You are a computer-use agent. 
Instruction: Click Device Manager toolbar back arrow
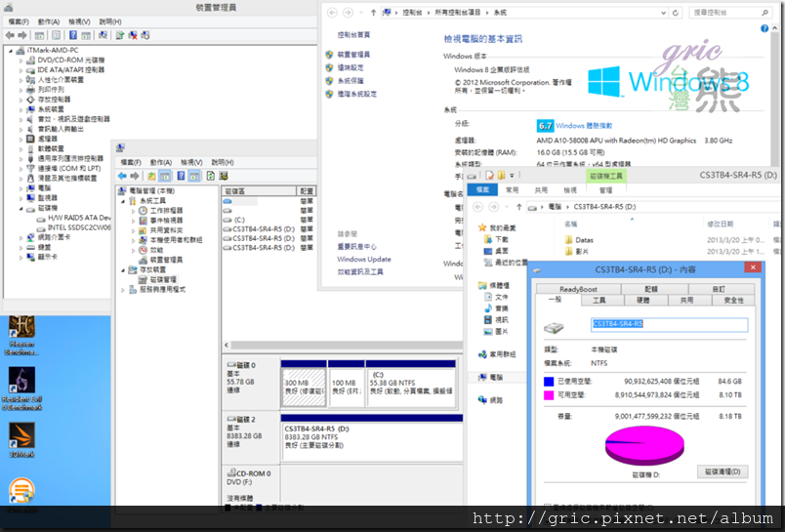pyautogui.click(x=10, y=35)
